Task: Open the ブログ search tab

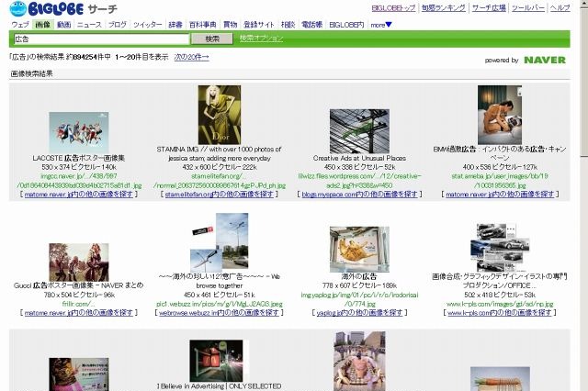Action: (x=118, y=25)
